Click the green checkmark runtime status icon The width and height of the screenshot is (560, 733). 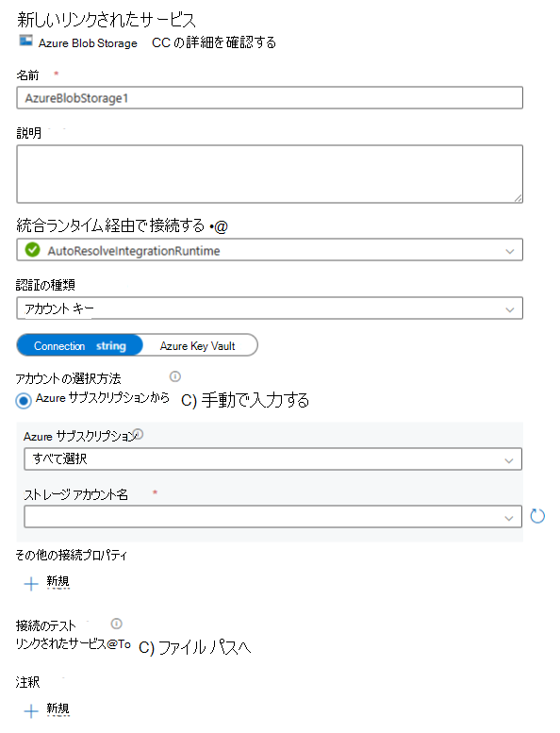pos(32,250)
